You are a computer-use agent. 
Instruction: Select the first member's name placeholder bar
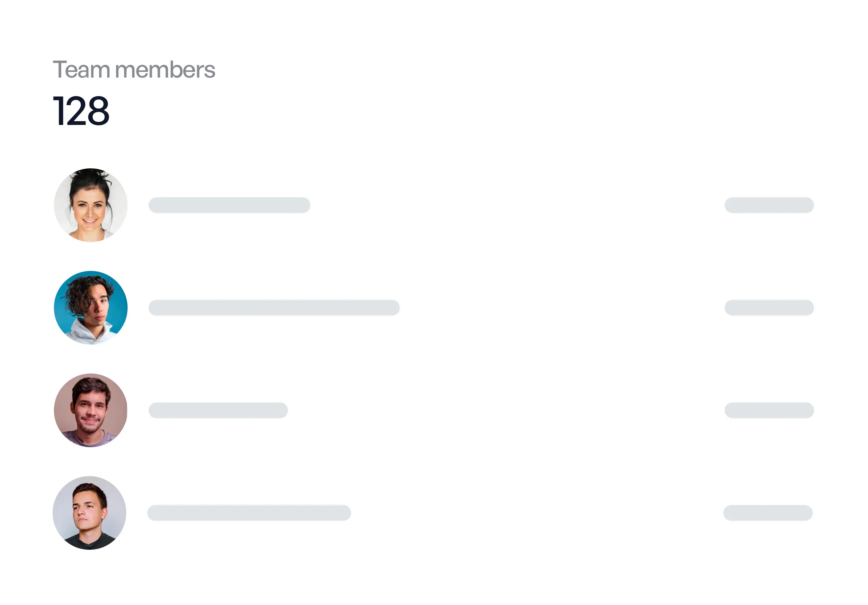click(229, 205)
